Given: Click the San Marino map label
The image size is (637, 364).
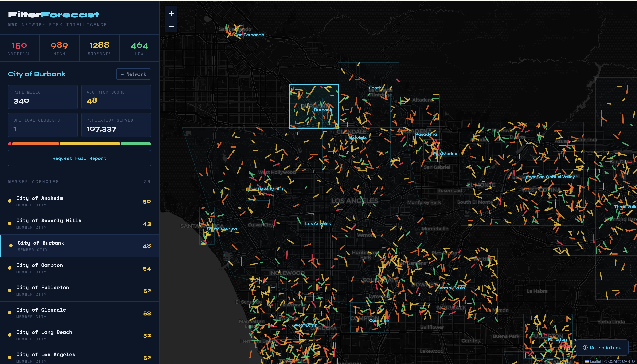Looking at the screenshot, I should [x=445, y=154].
